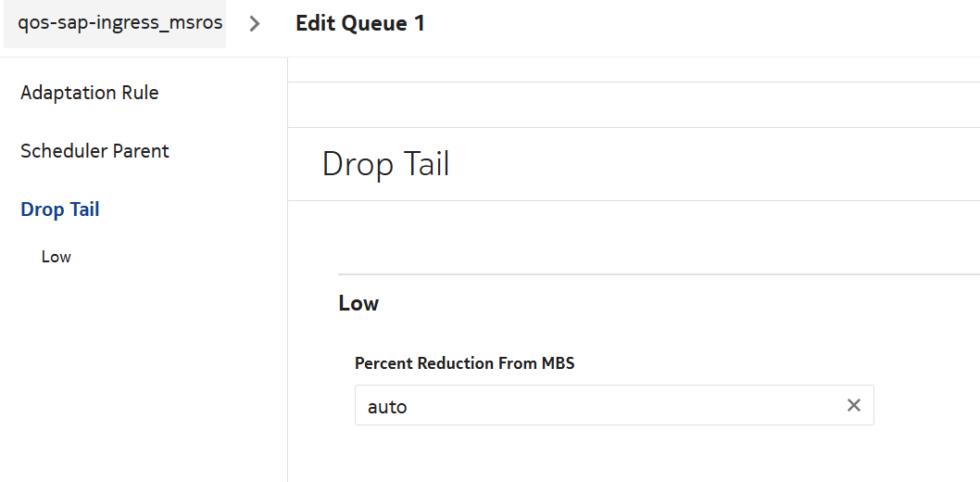
Task: Jump to the Scheduler Parent section
Action: coord(94,151)
